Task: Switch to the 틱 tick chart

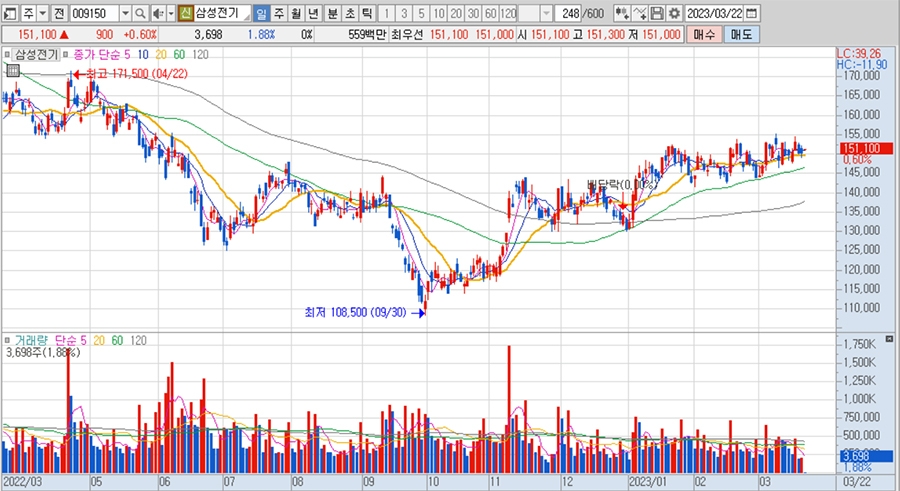Action: coord(367,13)
